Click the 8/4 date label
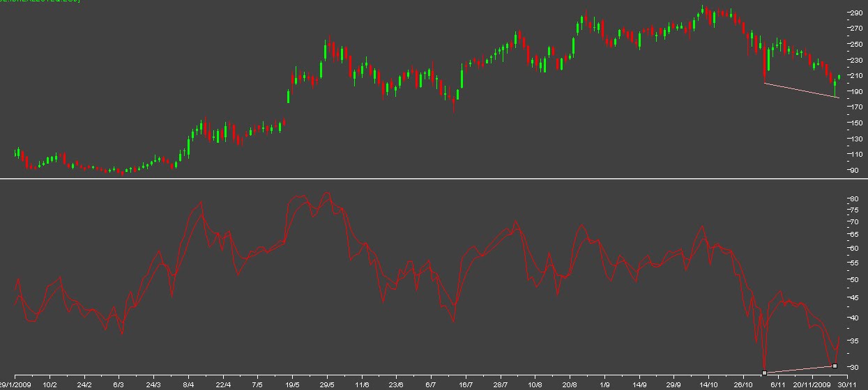 (188, 384)
